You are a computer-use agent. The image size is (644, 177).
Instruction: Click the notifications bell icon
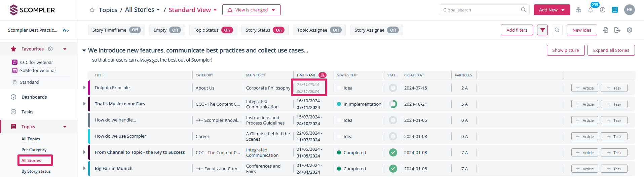click(591, 10)
